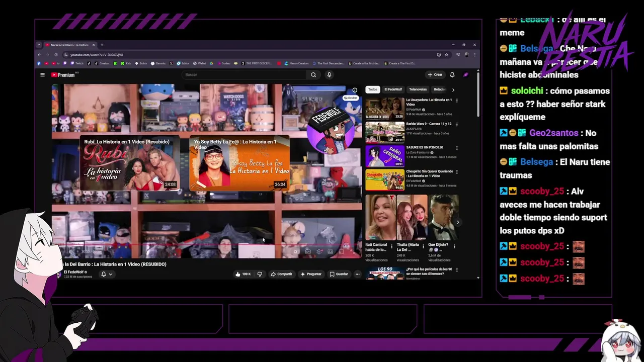644x362 pixels.
Task: Click the Buscar search field
Action: tap(245, 75)
